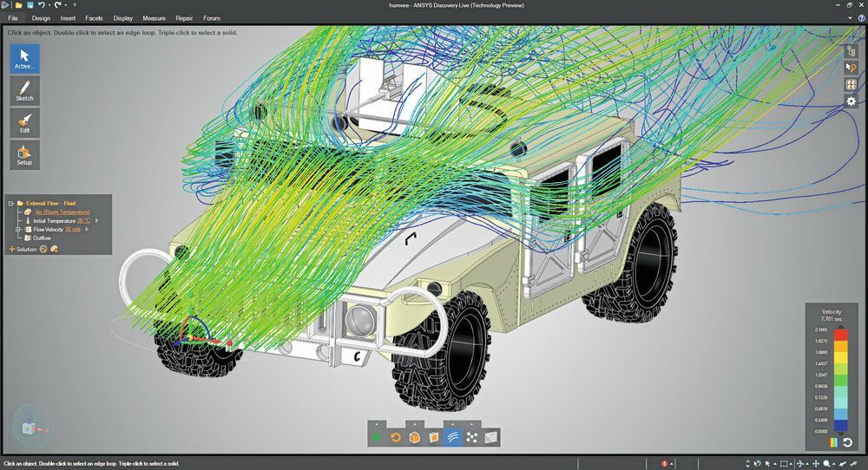The image size is (868, 470).
Task: Enable the particles display icon
Action: click(x=471, y=437)
